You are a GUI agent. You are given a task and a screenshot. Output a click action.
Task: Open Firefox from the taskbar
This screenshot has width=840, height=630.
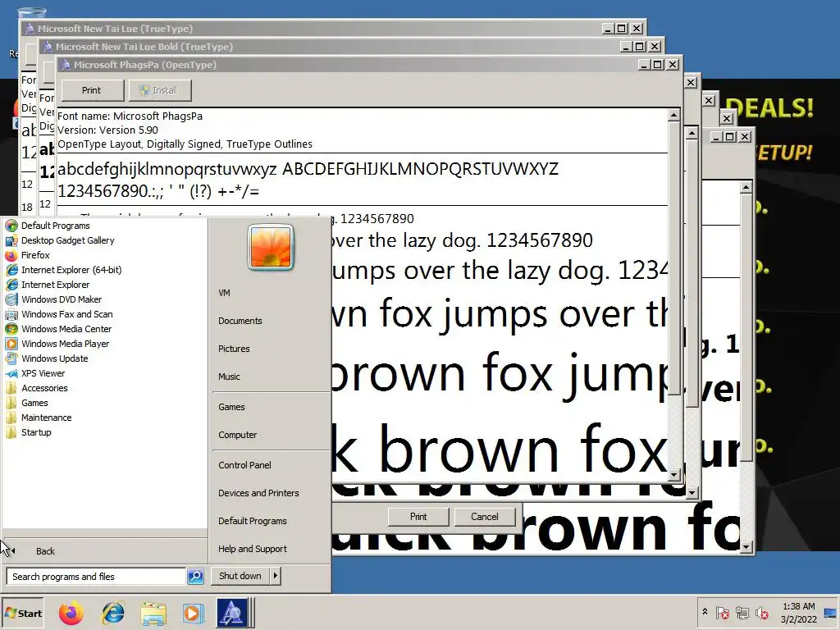pyautogui.click(x=71, y=614)
